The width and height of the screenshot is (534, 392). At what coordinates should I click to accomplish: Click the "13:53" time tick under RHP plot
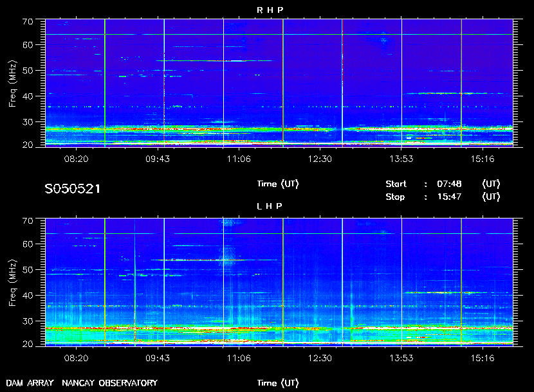[x=401, y=159]
